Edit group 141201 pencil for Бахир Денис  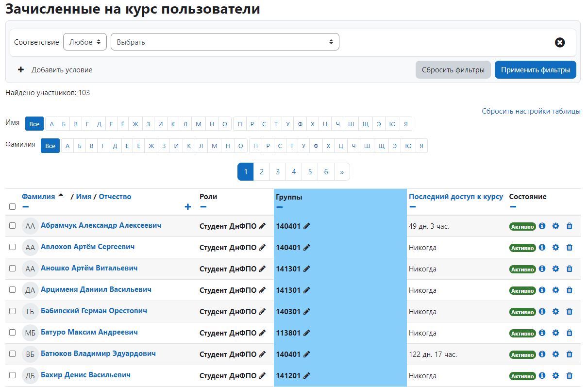[x=306, y=376]
